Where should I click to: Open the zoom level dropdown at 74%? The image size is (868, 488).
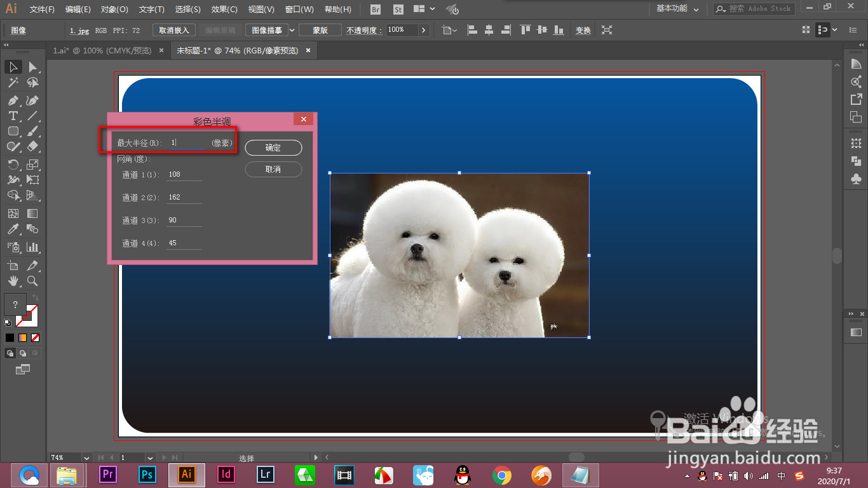click(86, 457)
